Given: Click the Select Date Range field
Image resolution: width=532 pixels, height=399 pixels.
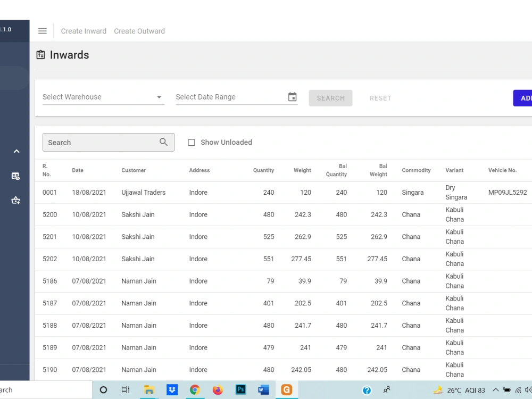Looking at the screenshot, I should tap(237, 97).
